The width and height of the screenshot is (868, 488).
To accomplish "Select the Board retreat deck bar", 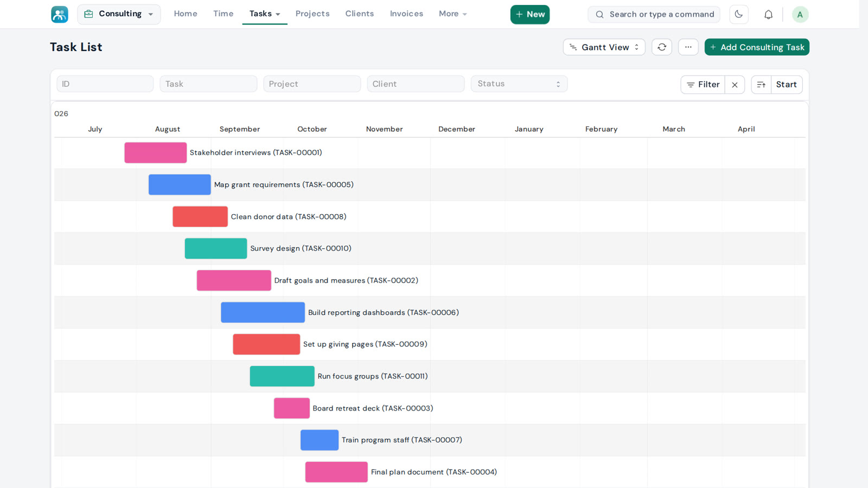I will 292,408.
